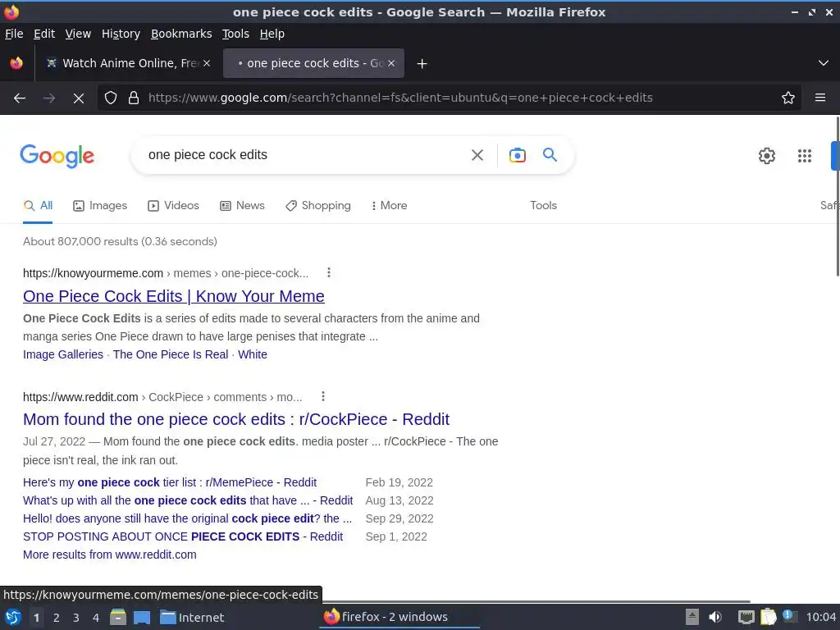Viewport: 840px width, 630px height.
Task: Switch to workspace 3
Action: point(76,618)
